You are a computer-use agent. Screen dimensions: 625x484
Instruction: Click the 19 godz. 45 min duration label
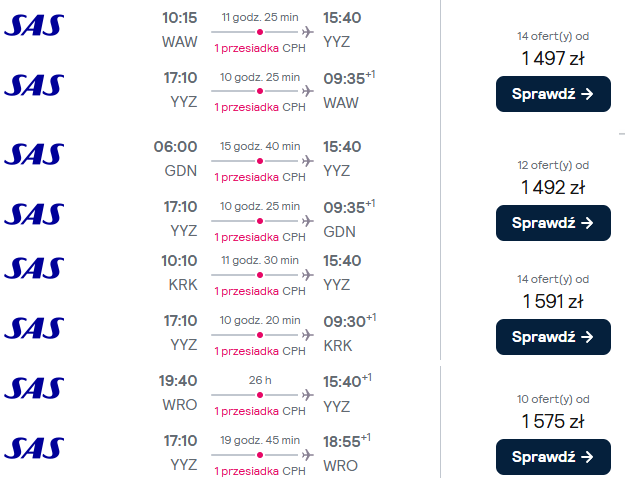point(260,440)
